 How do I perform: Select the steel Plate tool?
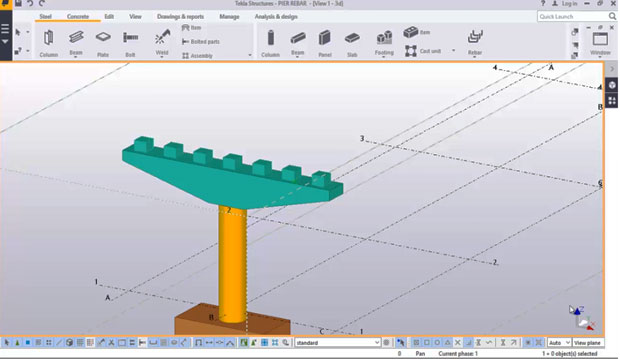click(103, 44)
